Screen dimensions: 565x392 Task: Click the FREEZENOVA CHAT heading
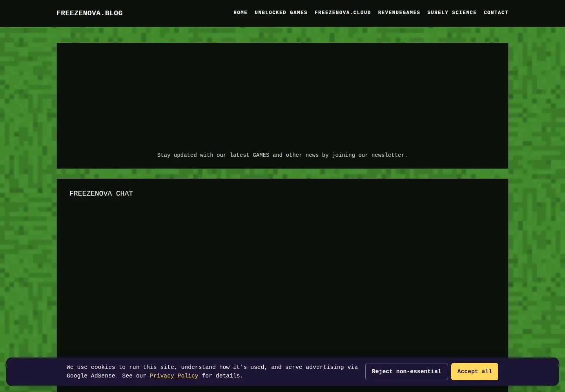(x=101, y=194)
